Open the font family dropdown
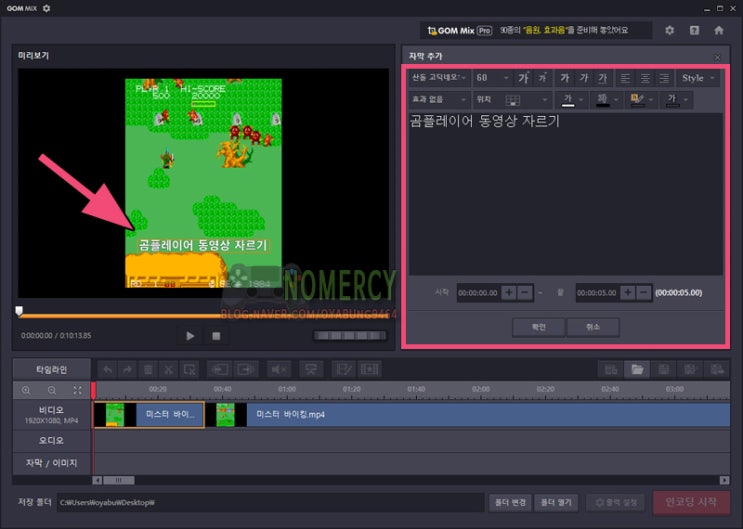The width and height of the screenshot is (743, 529). (439, 78)
